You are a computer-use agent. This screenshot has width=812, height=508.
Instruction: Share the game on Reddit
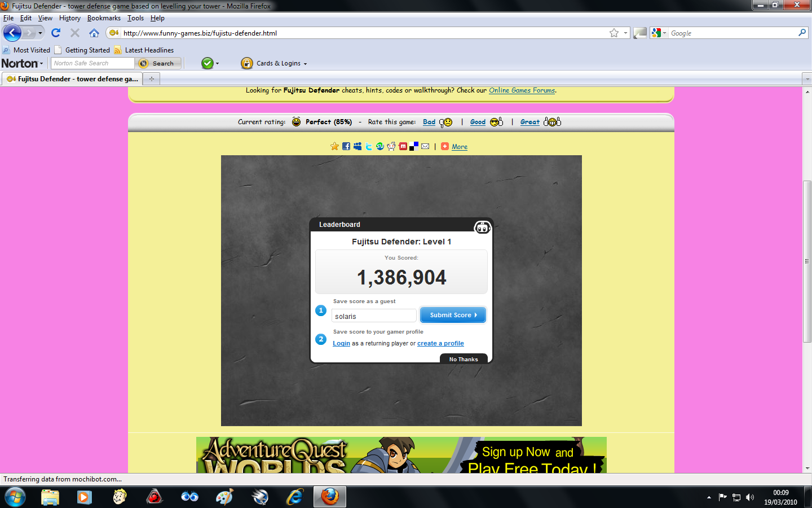[391, 146]
